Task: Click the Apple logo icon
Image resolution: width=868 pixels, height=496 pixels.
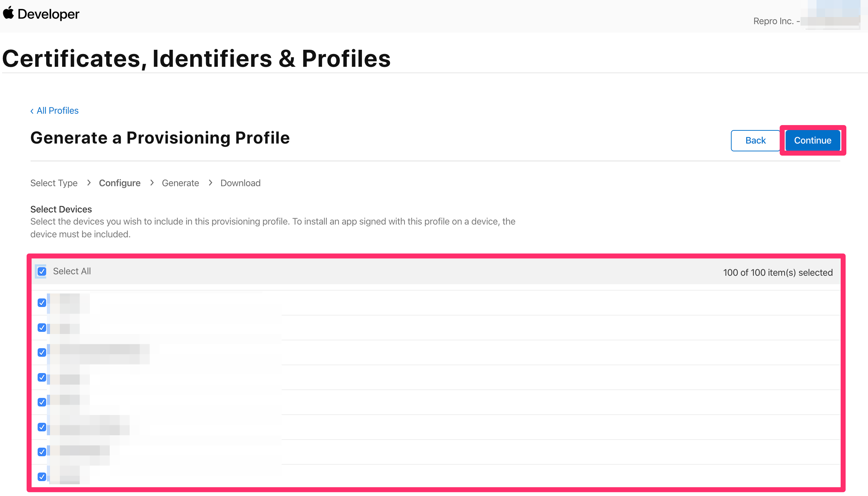Action: [x=9, y=13]
